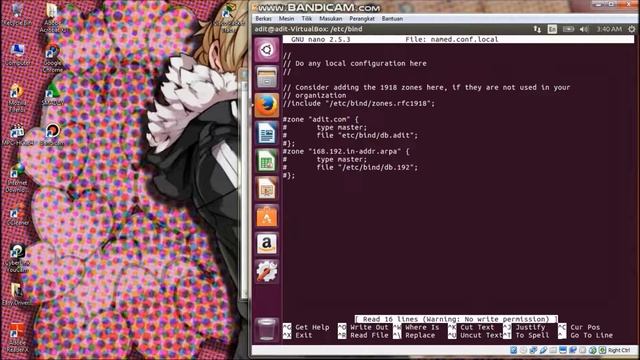
Task: Open the Mesin menu
Action: (x=287, y=19)
